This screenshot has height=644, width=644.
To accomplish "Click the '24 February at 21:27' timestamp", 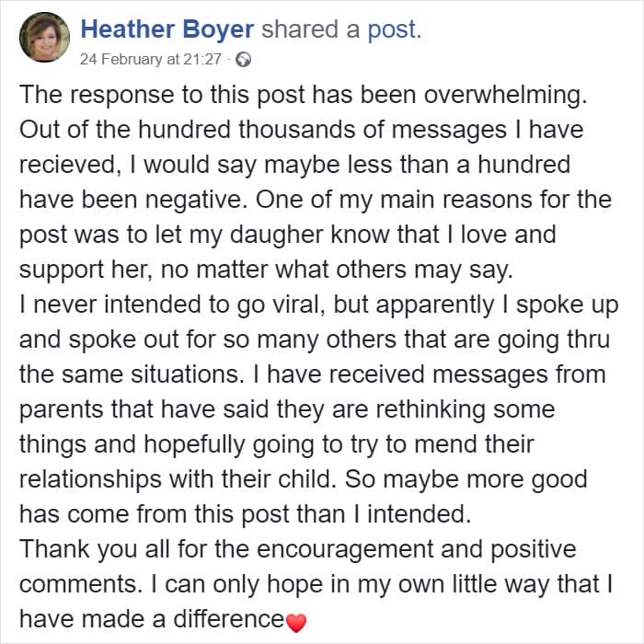I will pos(152,60).
